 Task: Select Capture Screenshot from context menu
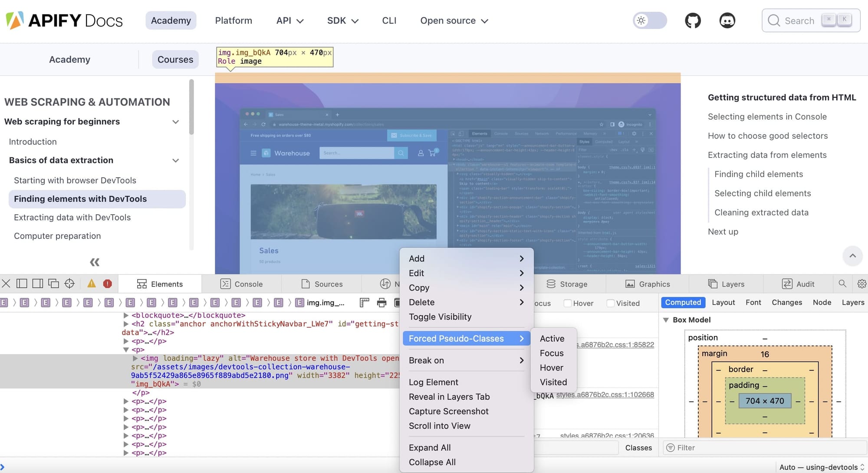click(x=449, y=411)
